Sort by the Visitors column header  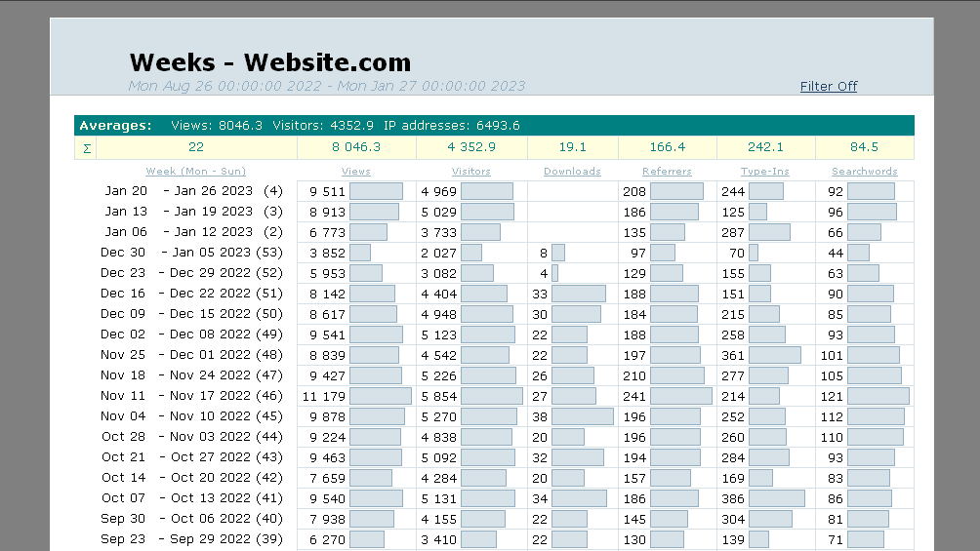coord(471,172)
